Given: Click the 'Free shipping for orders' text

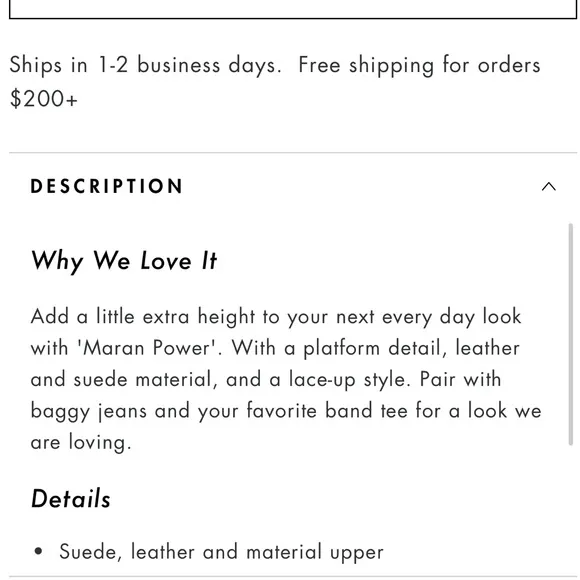Looking at the screenshot, I should click(419, 65).
